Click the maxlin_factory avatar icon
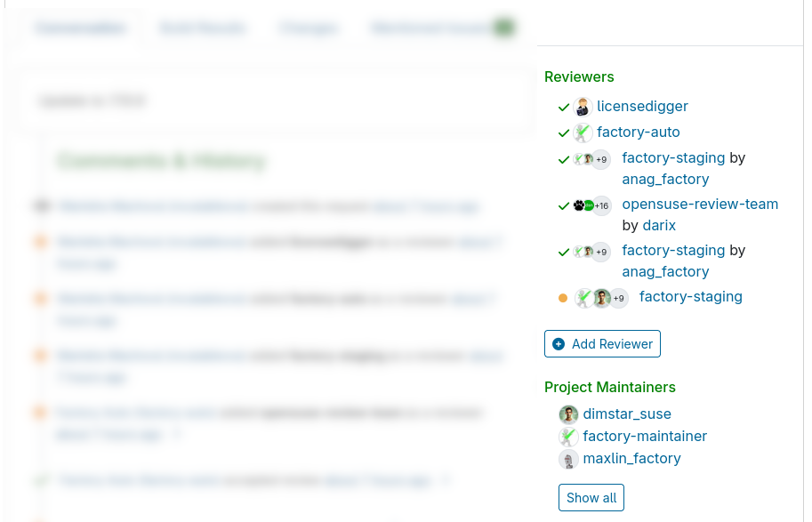The height and width of the screenshot is (522, 812). click(568, 460)
